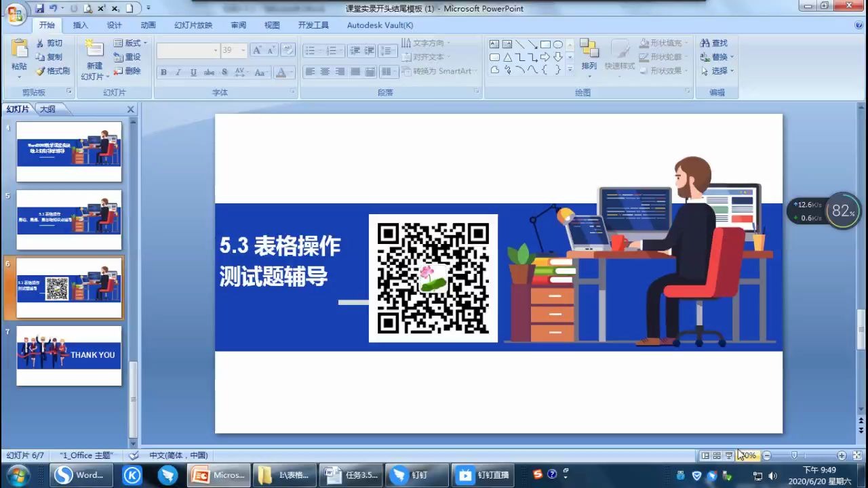868x488 pixels.
Task: Toggle text shadow
Action: click(x=224, y=72)
